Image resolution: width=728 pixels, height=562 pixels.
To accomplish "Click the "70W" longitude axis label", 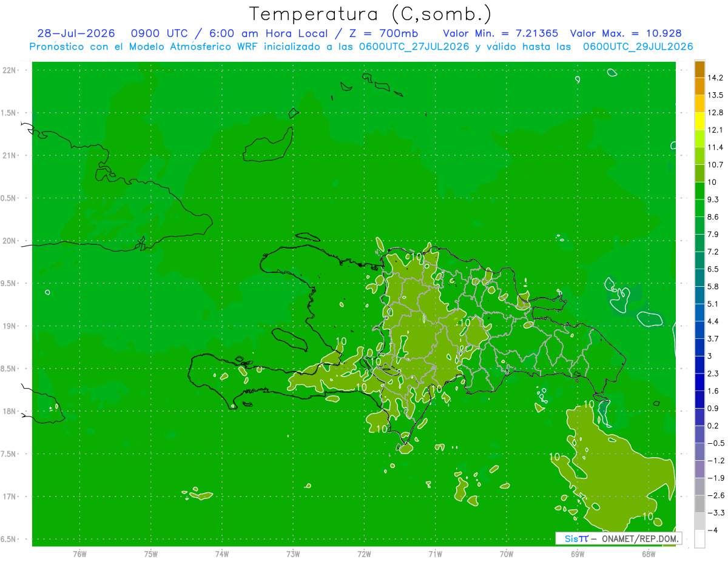I will [x=506, y=554].
